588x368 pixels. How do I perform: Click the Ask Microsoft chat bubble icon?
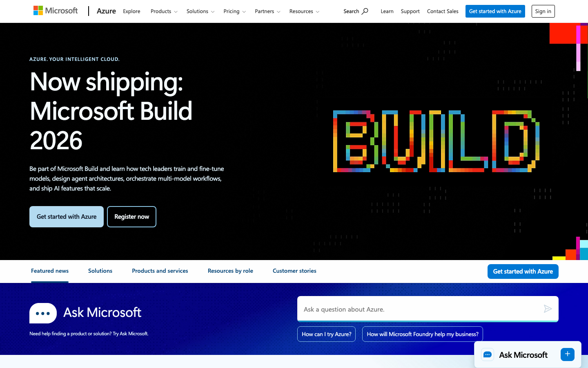[43, 313]
